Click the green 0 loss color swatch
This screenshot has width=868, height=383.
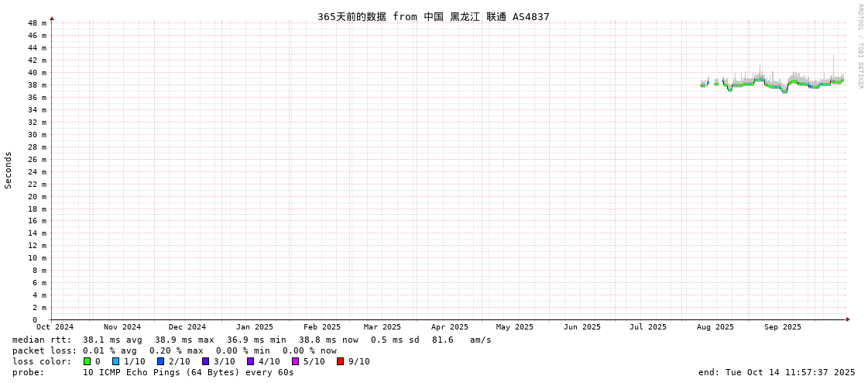pos(87,361)
